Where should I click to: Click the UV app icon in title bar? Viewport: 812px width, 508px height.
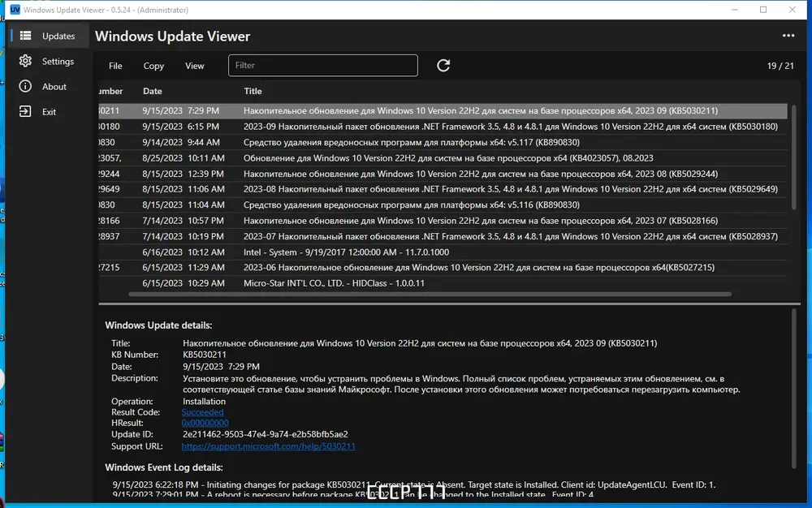[15, 9]
